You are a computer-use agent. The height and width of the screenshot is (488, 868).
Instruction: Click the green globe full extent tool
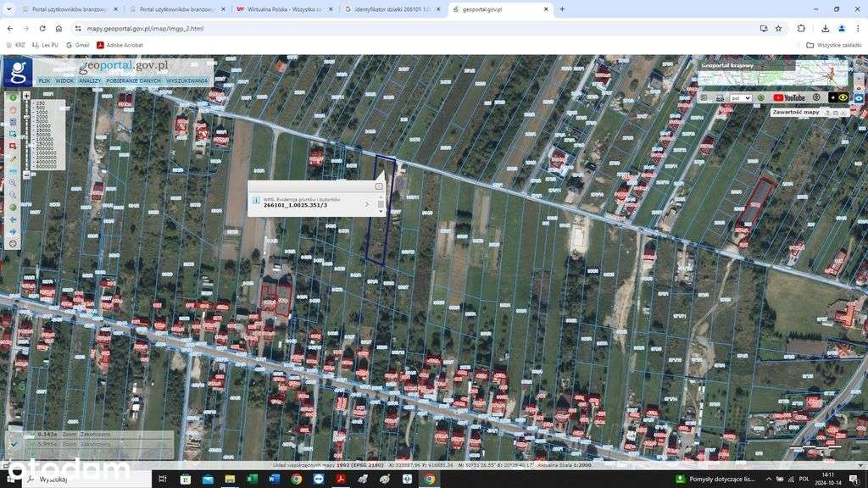[x=13, y=207]
